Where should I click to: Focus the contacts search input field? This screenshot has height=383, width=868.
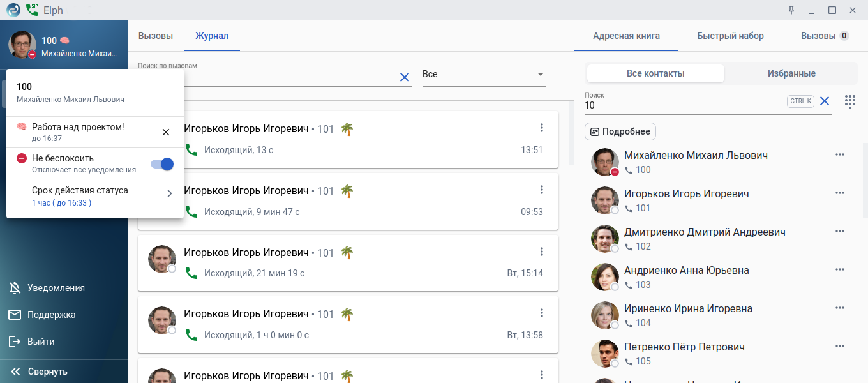[683, 105]
